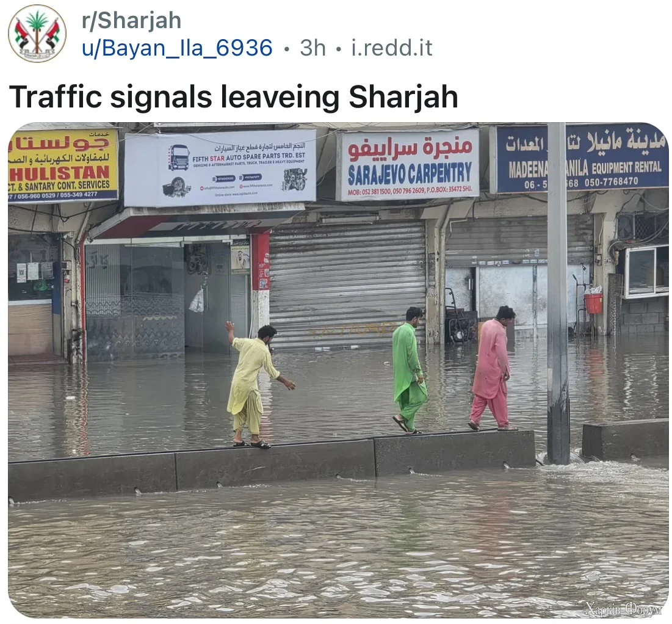672x624 pixels.
Task: Click the yellow Hulistan services sign
Action: (63, 165)
